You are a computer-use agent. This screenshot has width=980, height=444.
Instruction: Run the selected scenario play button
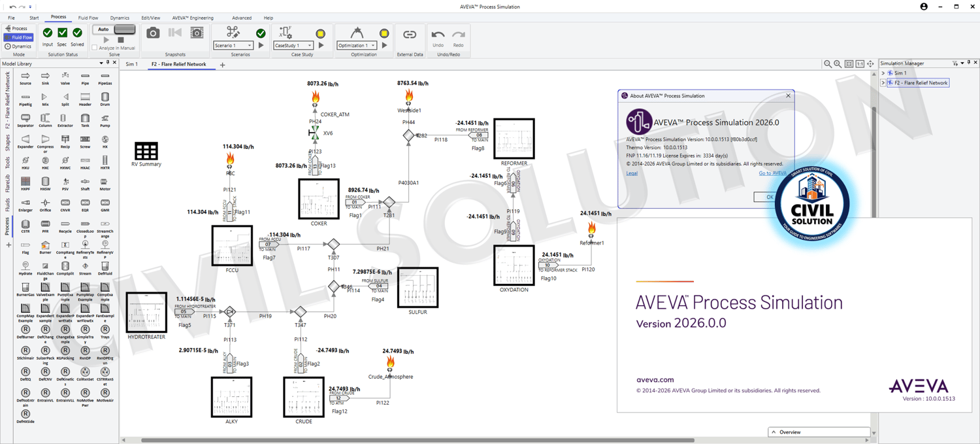261,45
